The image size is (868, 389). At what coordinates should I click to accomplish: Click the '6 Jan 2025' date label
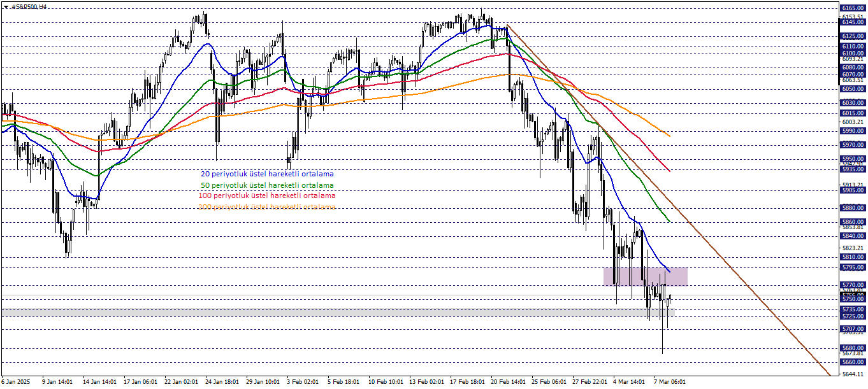[17, 382]
